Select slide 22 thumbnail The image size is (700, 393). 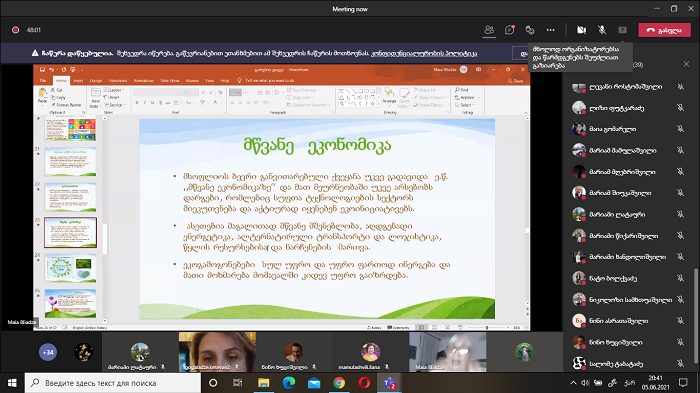click(x=70, y=197)
